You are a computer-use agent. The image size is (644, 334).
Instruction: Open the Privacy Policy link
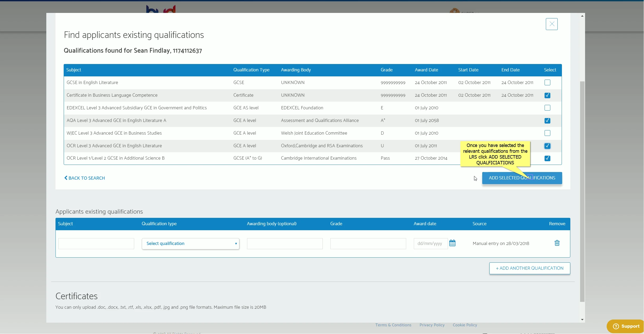(432, 325)
